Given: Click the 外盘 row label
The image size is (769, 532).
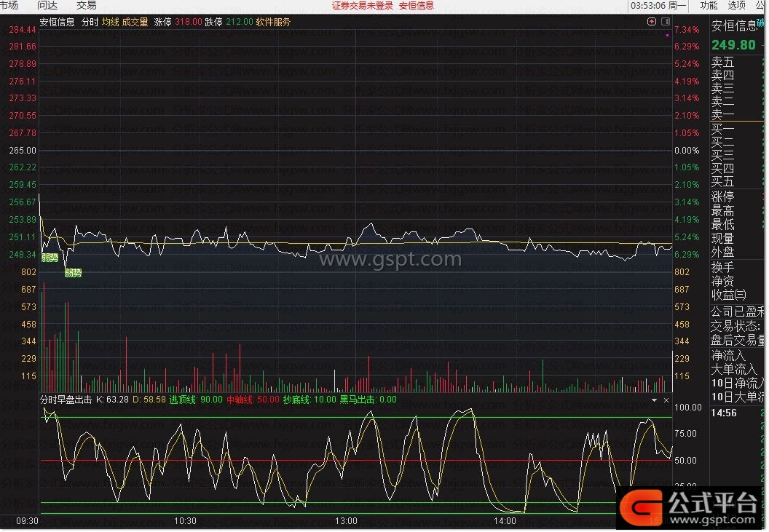Looking at the screenshot, I should [723, 253].
